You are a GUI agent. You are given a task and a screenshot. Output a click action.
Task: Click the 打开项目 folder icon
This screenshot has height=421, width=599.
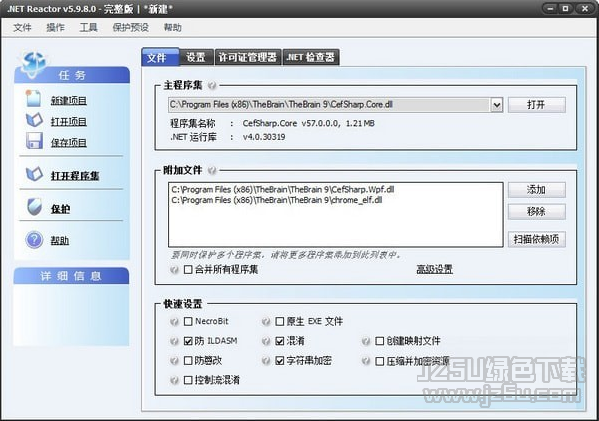click(x=34, y=120)
